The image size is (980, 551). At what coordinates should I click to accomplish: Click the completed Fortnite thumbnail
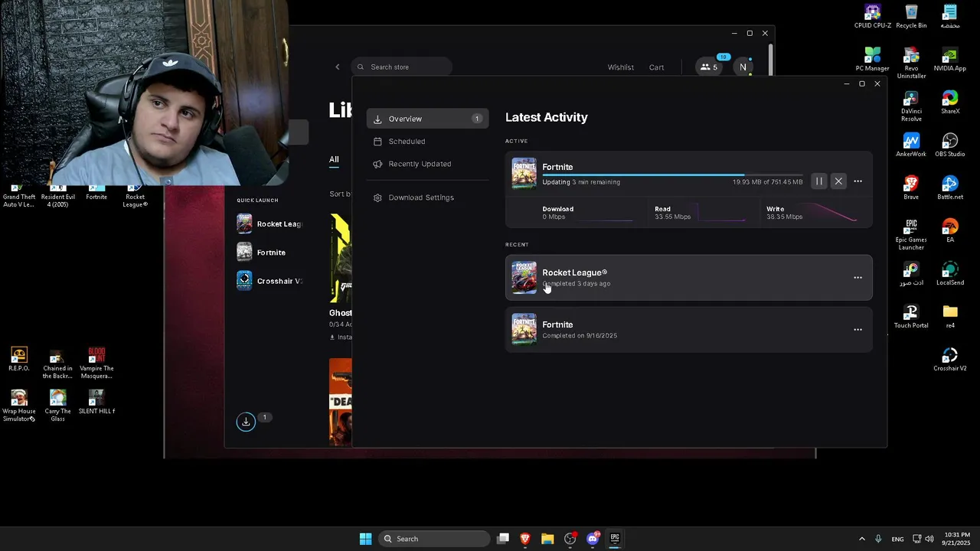click(x=524, y=330)
